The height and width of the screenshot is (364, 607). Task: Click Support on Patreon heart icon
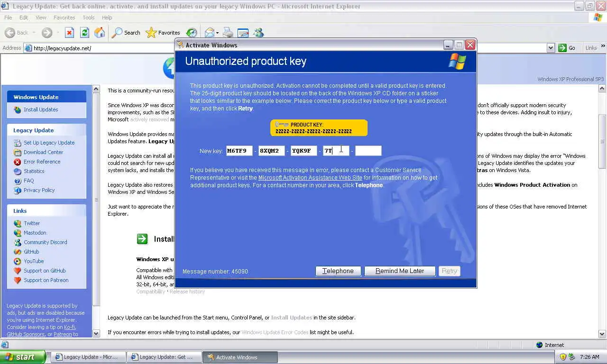tap(18, 280)
